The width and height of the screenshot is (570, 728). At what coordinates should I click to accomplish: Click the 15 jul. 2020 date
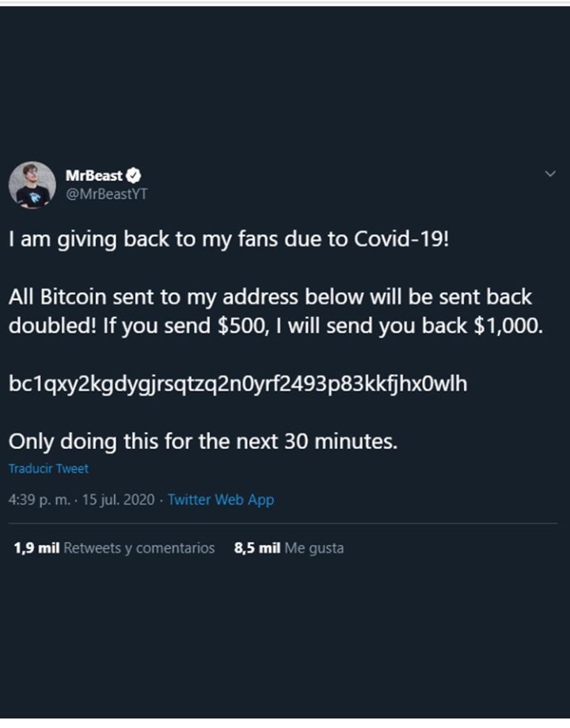pyautogui.click(x=119, y=500)
